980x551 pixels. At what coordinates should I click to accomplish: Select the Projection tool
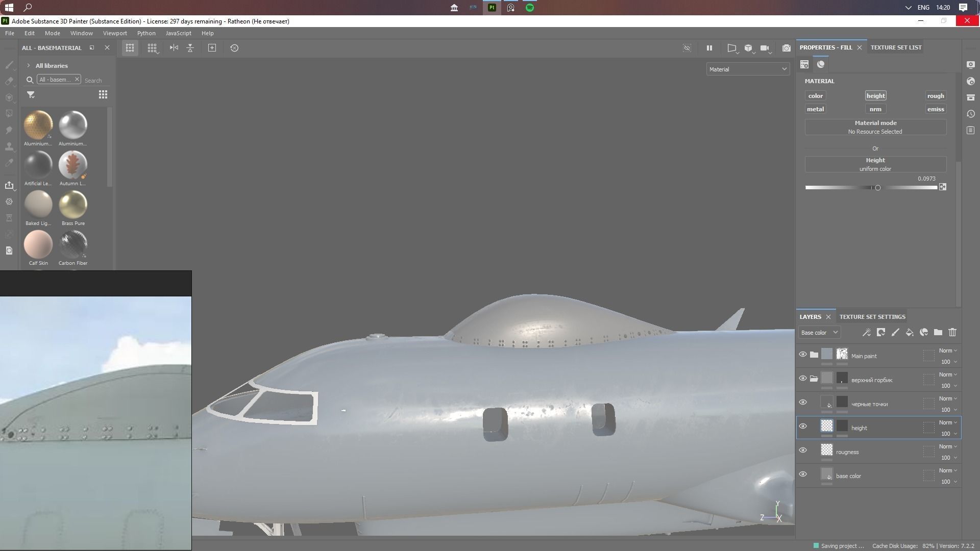click(x=9, y=97)
